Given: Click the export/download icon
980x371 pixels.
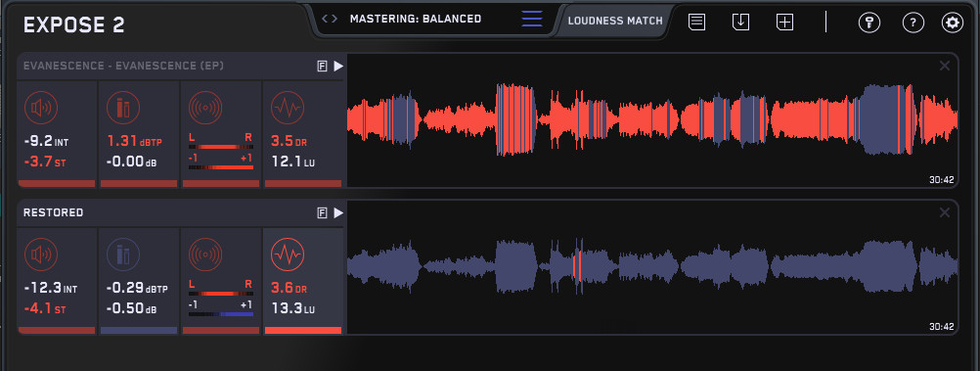Looking at the screenshot, I should (740, 22).
